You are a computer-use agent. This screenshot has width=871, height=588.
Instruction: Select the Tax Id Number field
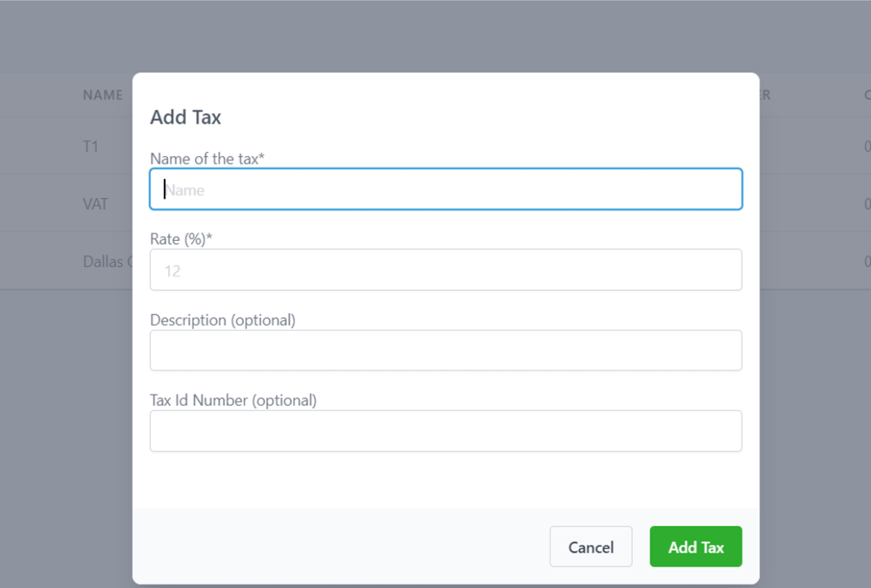tap(445, 430)
